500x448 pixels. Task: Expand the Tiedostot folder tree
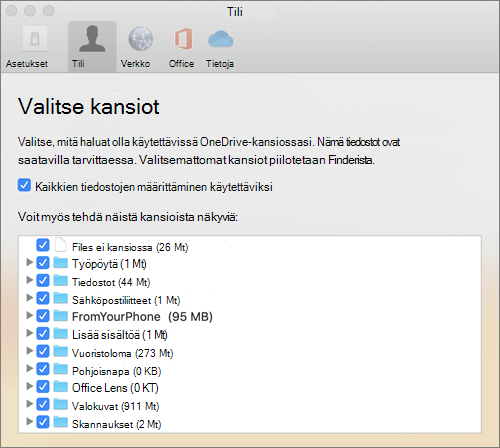coord(30,280)
